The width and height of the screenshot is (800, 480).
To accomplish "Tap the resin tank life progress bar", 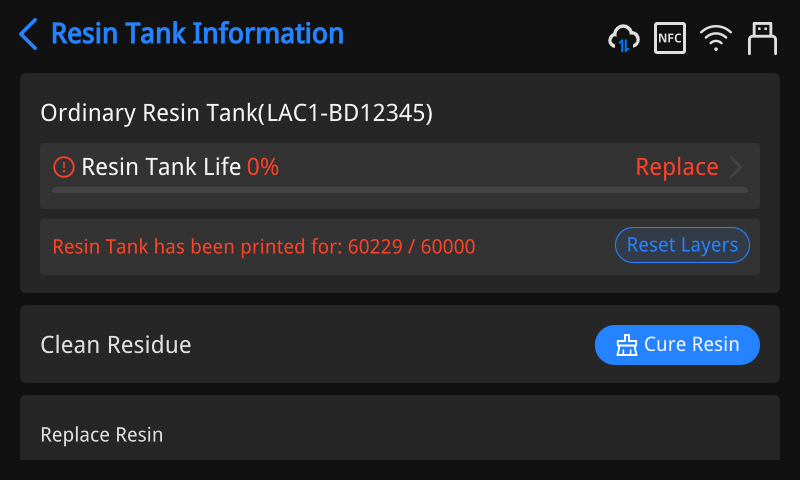I will (x=400, y=189).
